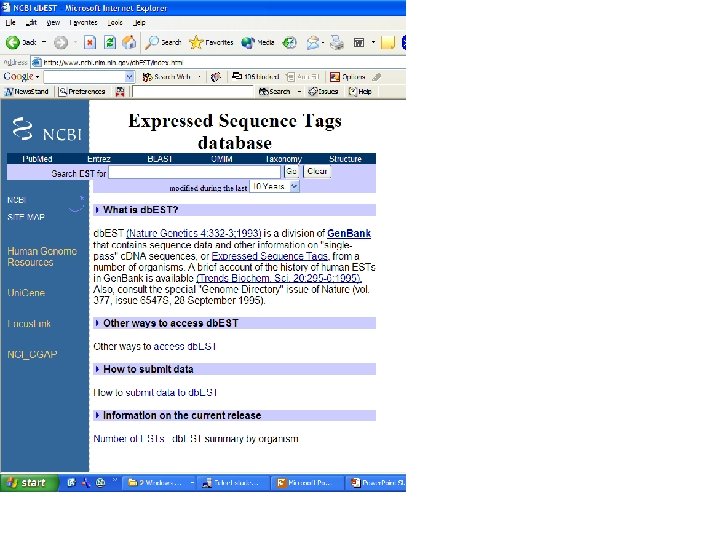Image resolution: width=720 pixels, height=540 pixels.
Task: Switch to the PowerPoint taskbar button
Action: coord(377,483)
